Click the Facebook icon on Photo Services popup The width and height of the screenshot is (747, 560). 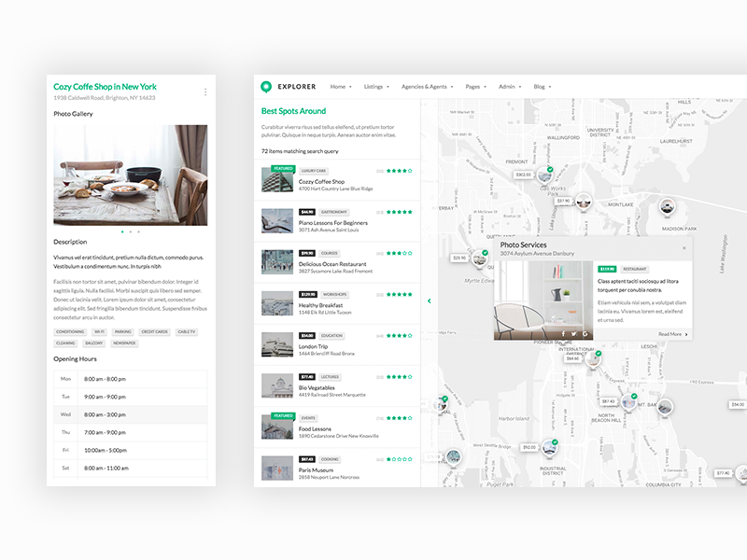563,333
